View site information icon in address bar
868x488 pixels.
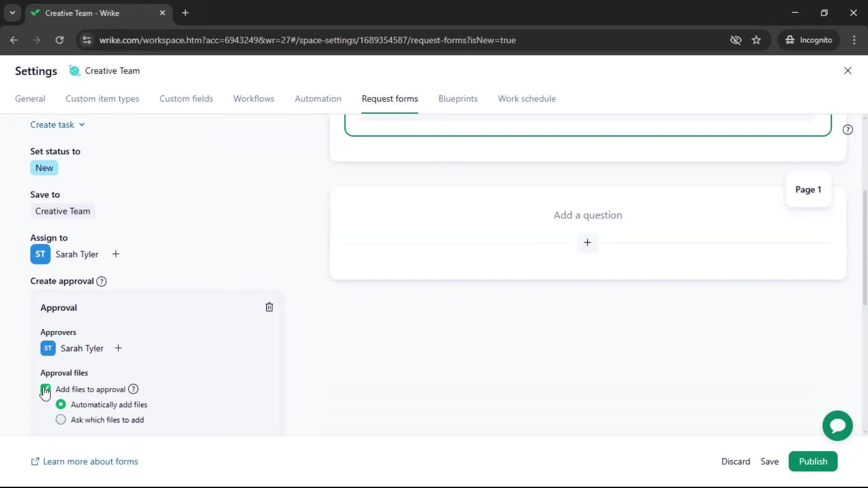tap(87, 40)
